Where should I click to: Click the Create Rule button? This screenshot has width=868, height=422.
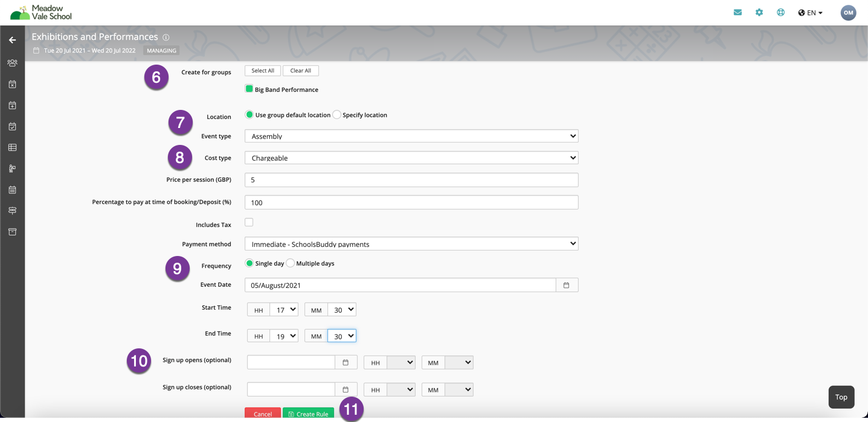click(308, 414)
